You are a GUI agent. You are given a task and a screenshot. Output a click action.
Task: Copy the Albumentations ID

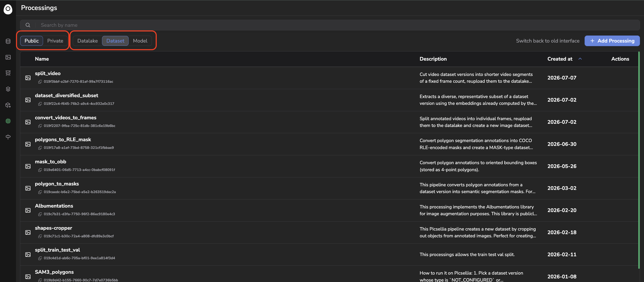click(x=40, y=214)
